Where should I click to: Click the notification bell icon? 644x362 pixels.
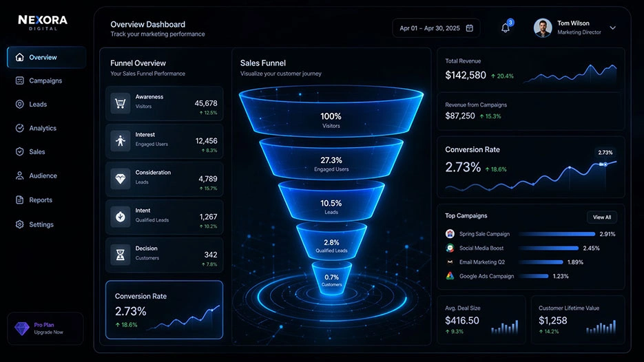click(x=506, y=28)
